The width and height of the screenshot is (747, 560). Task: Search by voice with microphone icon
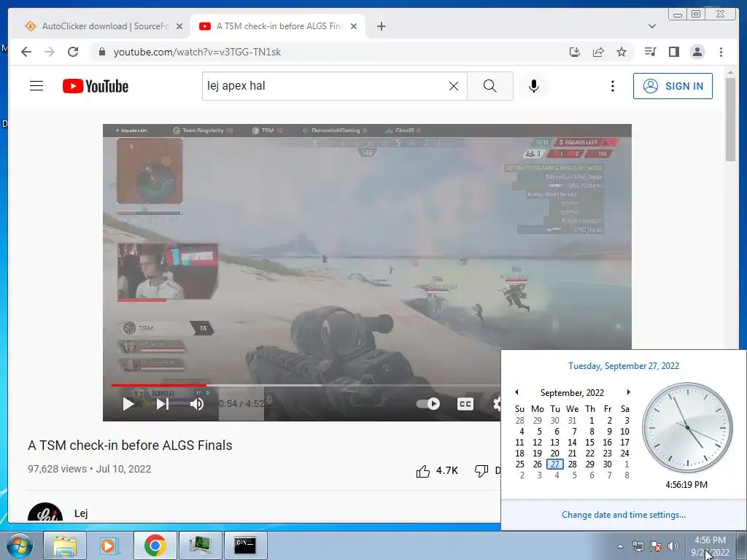(x=534, y=86)
